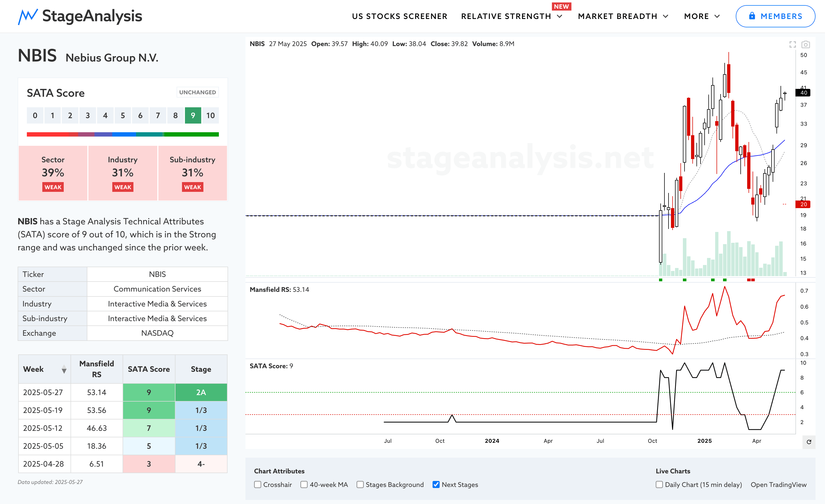
Task: Click the SATA score 5 cell
Action: point(149,446)
